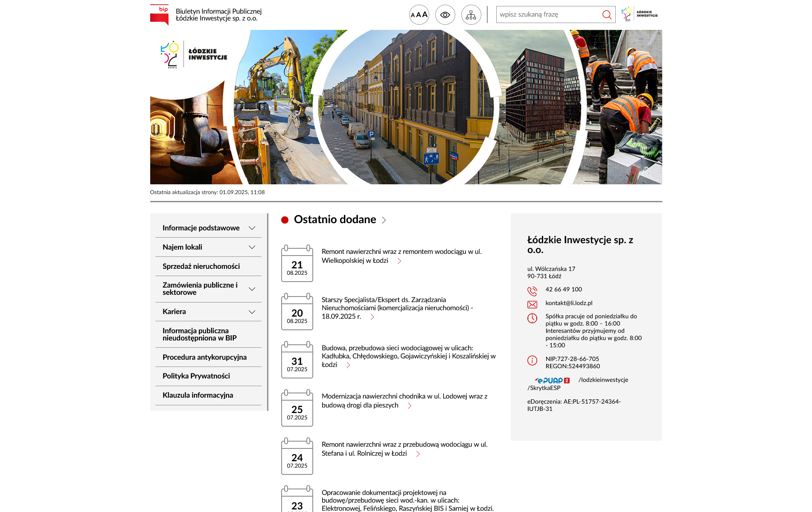The height and width of the screenshot is (512, 812).
Task: Click the Zamówienia publiczne i sektorowe chevron
Action: coord(251,289)
